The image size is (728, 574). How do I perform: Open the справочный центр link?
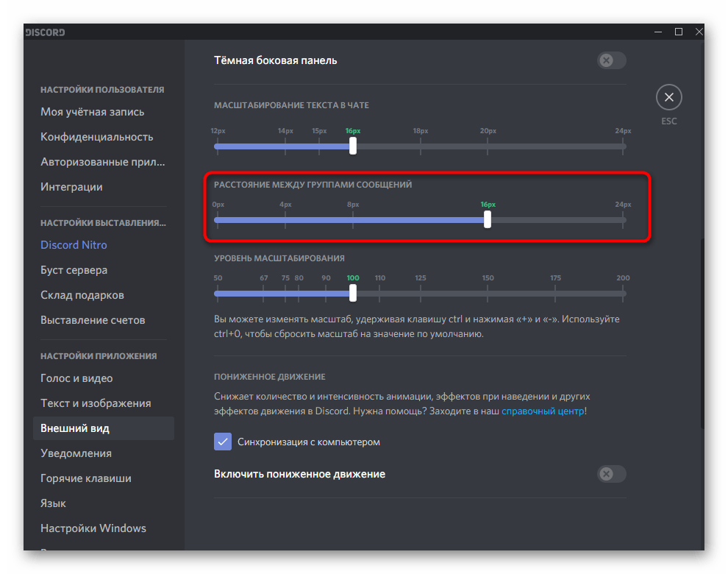(543, 411)
